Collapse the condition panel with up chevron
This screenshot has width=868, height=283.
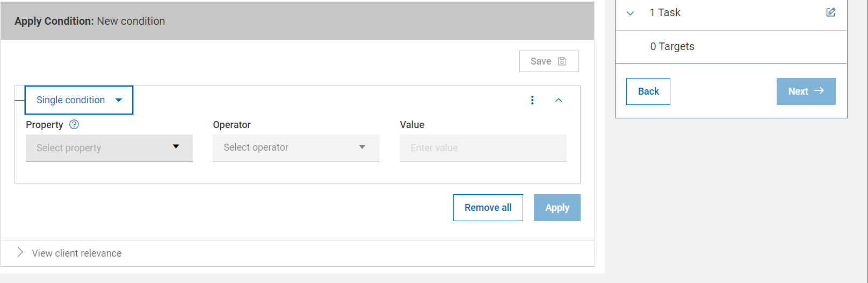(559, 100)
